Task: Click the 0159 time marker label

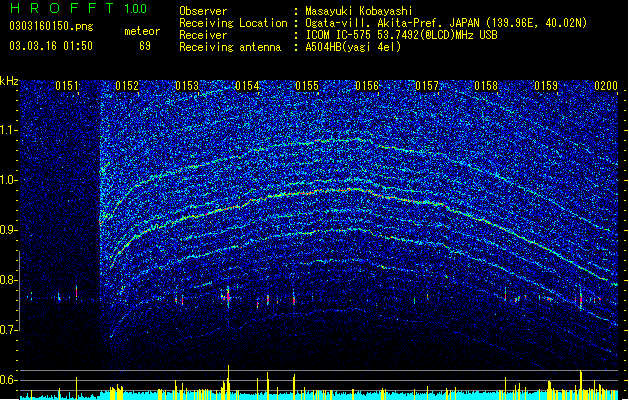Action: point(546,86)
